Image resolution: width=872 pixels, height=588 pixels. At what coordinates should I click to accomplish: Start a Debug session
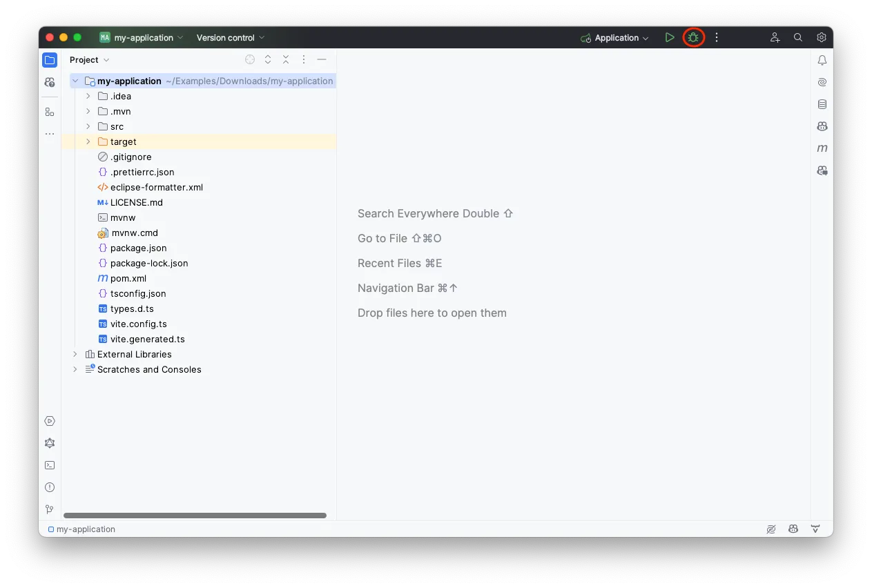click(x=693, y=37)
